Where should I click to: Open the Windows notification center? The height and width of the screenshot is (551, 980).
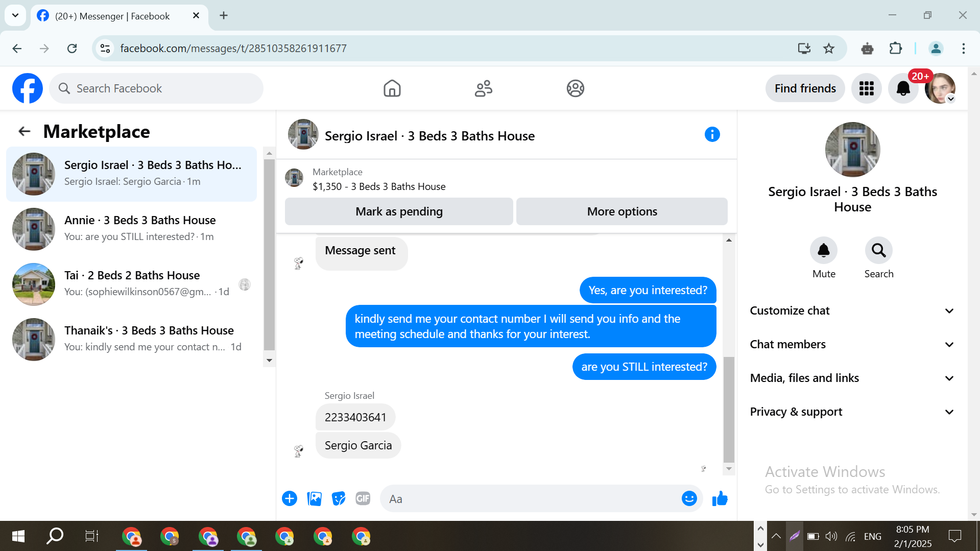pos(954,536)
